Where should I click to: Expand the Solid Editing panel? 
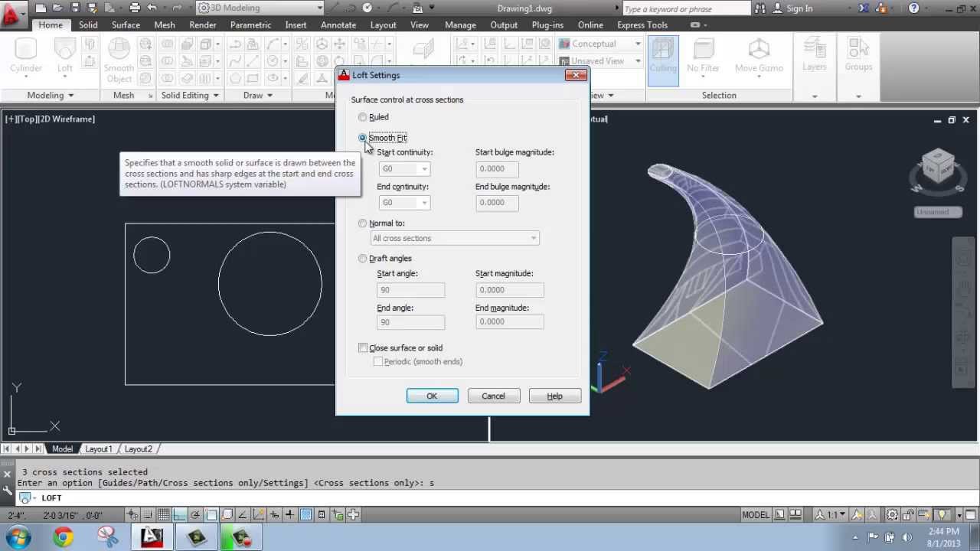tap(190, 95)
